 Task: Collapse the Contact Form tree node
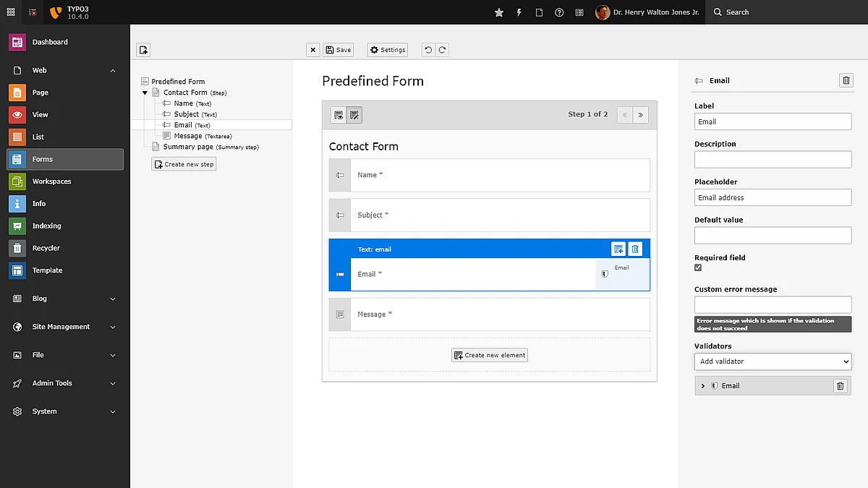(x=145, y=93)
